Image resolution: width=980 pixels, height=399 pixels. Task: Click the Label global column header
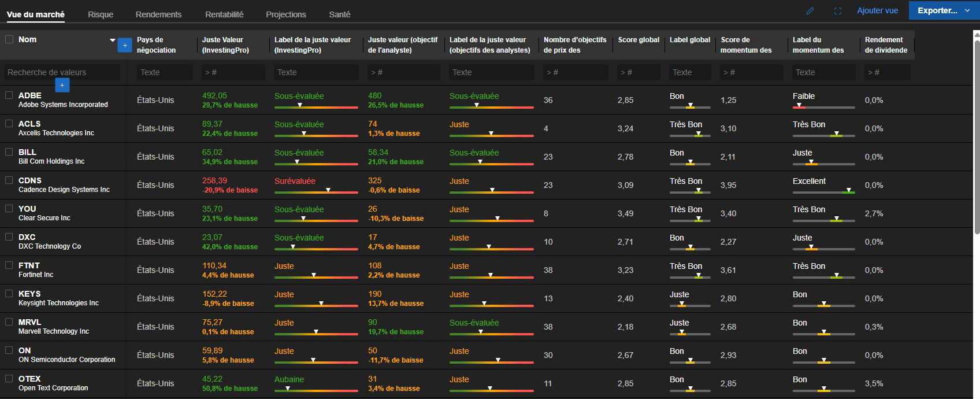pos(690,40)
